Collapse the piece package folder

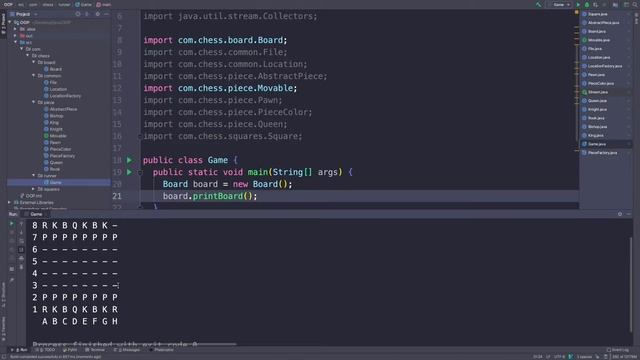point(34,102)
